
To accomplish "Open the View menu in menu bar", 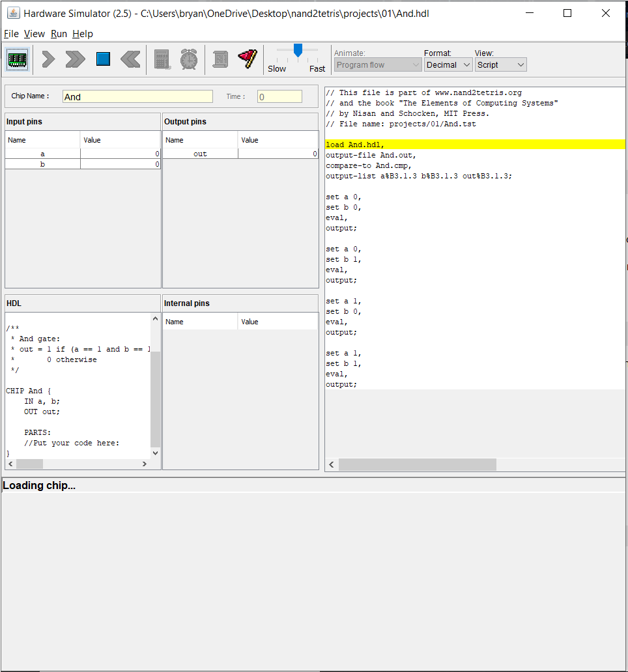I will pos(35,34).
